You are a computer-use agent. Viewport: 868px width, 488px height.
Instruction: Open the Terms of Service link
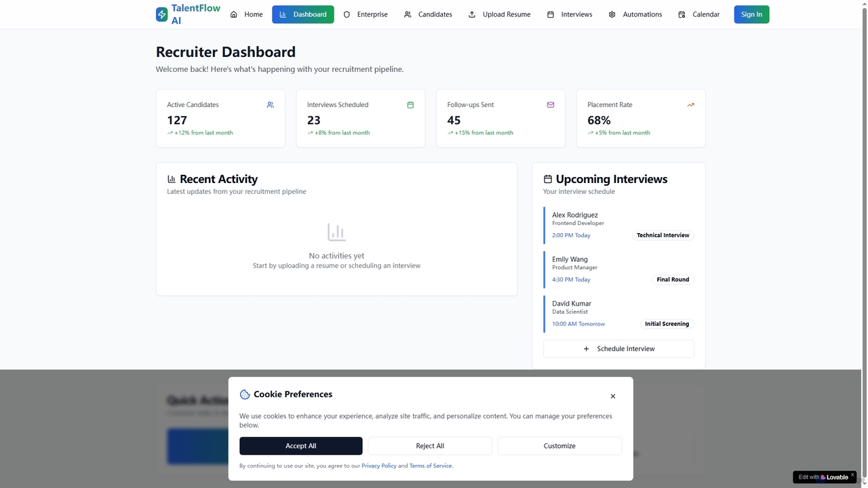(431, 466)
